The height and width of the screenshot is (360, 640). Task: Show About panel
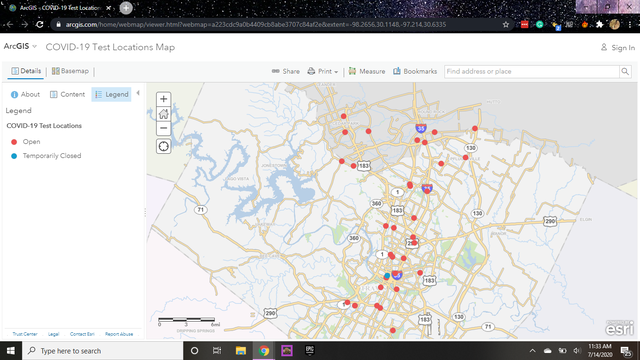click(25, 94)
